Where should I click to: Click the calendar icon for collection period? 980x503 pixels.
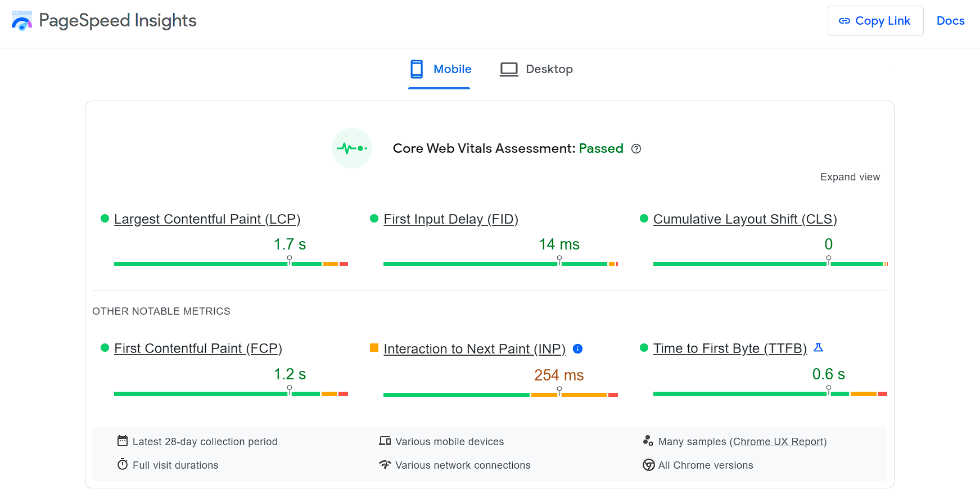pos(123,441)
